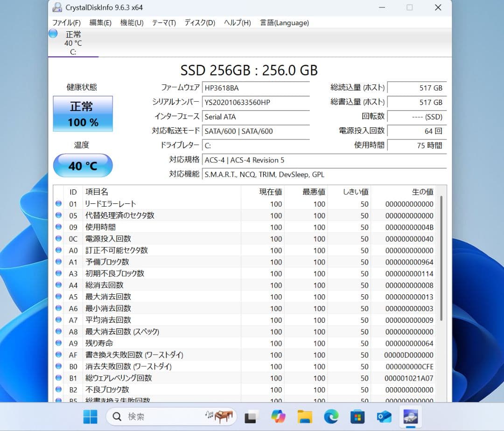Open the 言語(Language) menu
The width and height of the screenshot is (504, 431).
coord(284,22)
